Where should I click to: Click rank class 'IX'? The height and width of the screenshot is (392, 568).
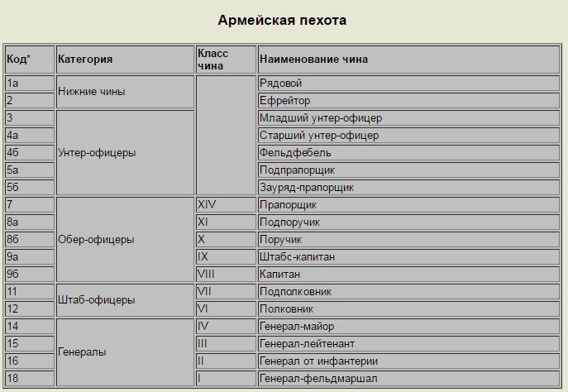pos(226,257)
